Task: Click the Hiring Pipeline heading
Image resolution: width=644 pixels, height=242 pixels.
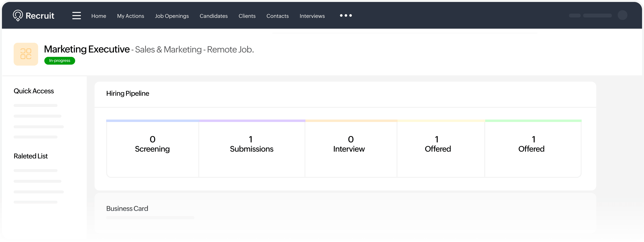Action: coord(127,94)
